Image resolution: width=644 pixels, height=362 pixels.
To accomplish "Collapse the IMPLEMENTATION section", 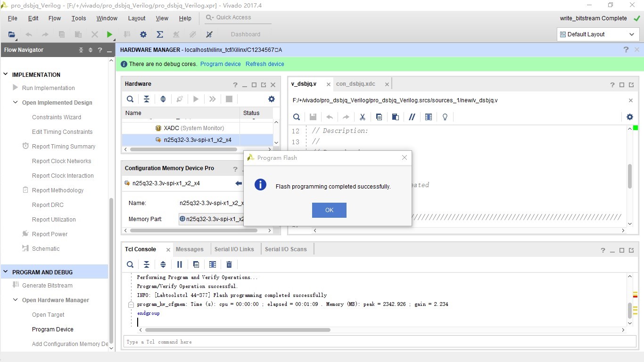I will coord(6,74).
